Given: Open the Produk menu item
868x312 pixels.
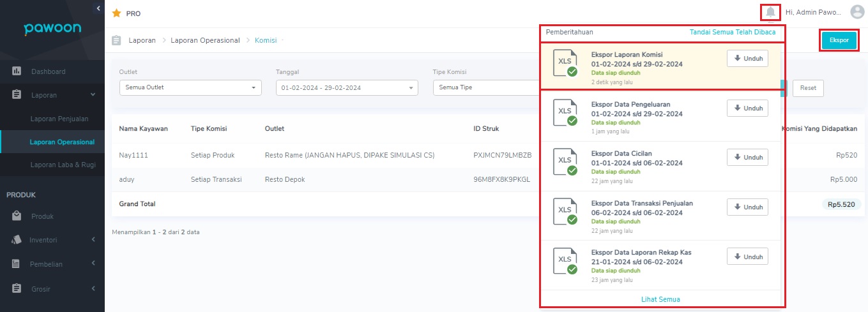Looking at the screenshot, I should pos(42,216).
